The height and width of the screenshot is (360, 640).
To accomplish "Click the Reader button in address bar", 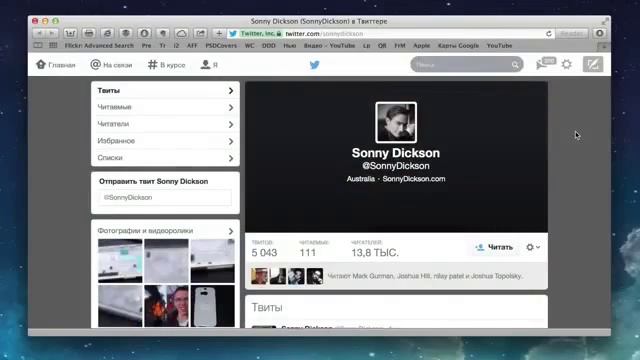I will [571, 33].
